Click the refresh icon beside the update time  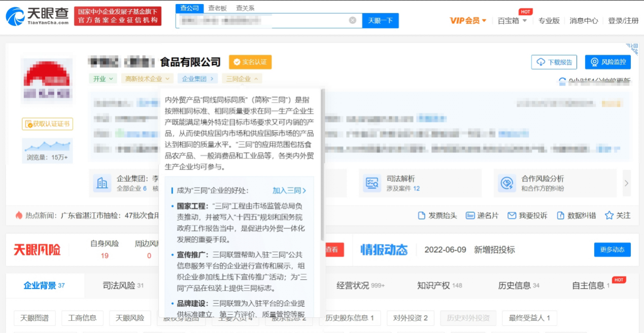pyautogui.click(x=562, y=82)
